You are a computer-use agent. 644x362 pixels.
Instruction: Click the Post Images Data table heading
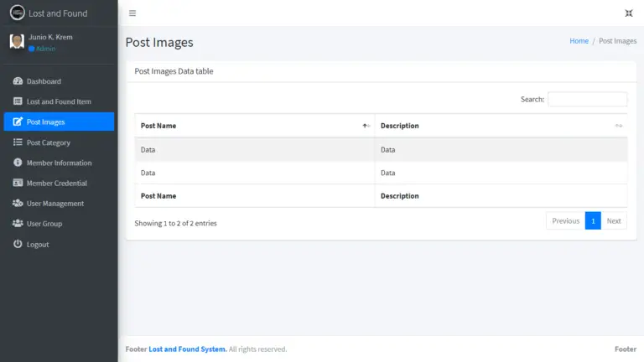pos(174,71)
